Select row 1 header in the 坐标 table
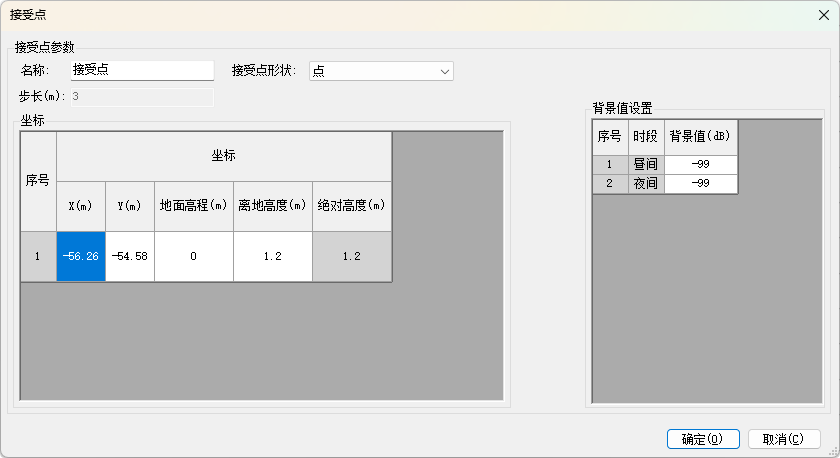The image size is (840, 458). click(x=38, y=256)
